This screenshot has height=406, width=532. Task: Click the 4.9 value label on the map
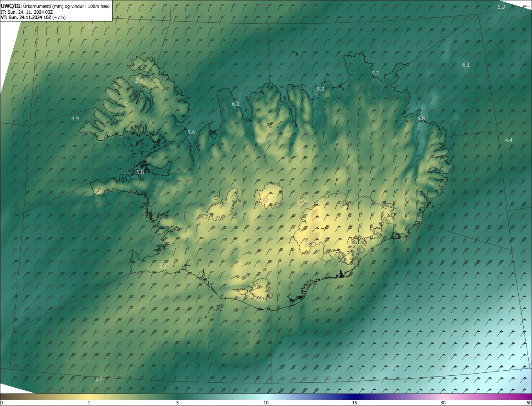coord(75,118)
